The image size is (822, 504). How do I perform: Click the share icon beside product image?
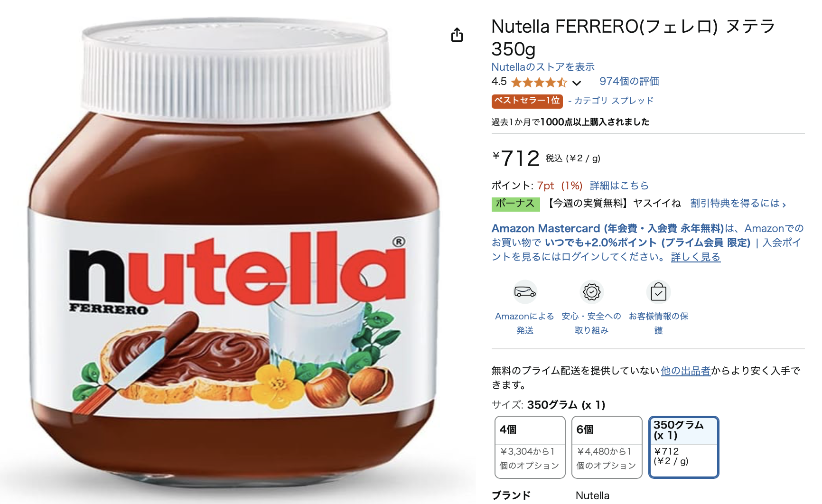tap(457, 35)
